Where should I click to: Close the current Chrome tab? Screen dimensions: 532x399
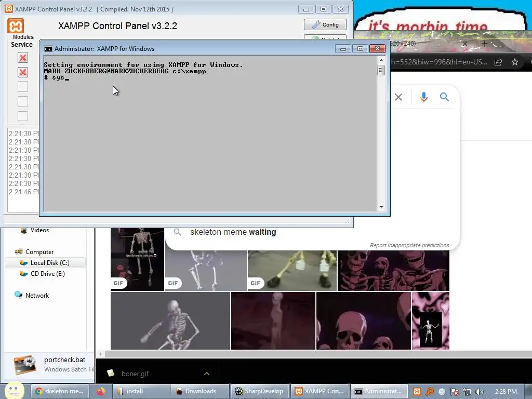point(465,44)
